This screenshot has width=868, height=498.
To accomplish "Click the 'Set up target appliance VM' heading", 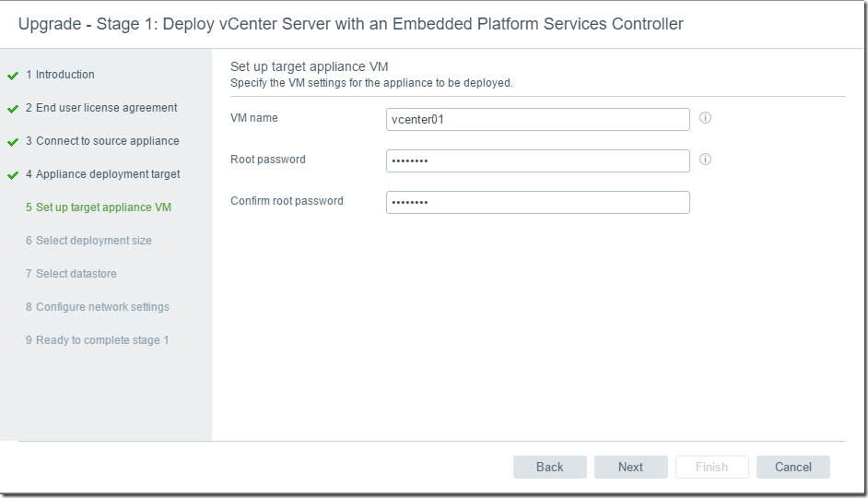I will 309,66.
